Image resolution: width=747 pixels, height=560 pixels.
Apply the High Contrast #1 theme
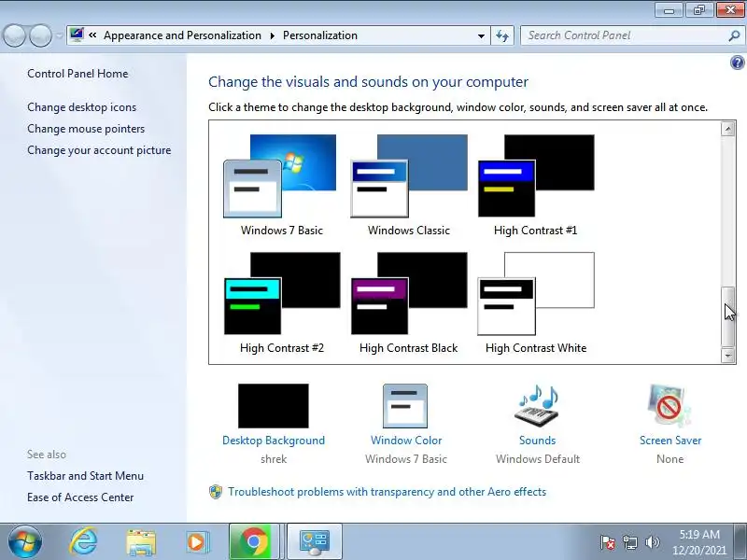(535, 186)
